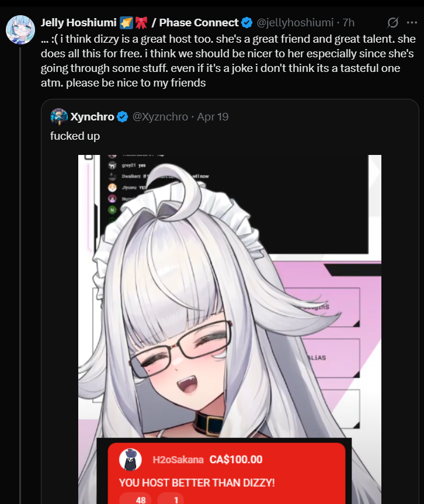The image size is (424, 504).
Task: Click the red CA$100.00 superchat card
Action: (227, 473)
